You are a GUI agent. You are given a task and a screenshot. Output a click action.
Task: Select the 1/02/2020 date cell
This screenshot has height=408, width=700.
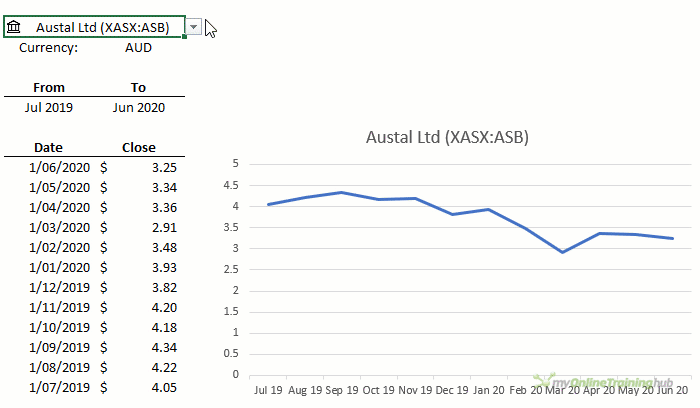click(59, 247)
